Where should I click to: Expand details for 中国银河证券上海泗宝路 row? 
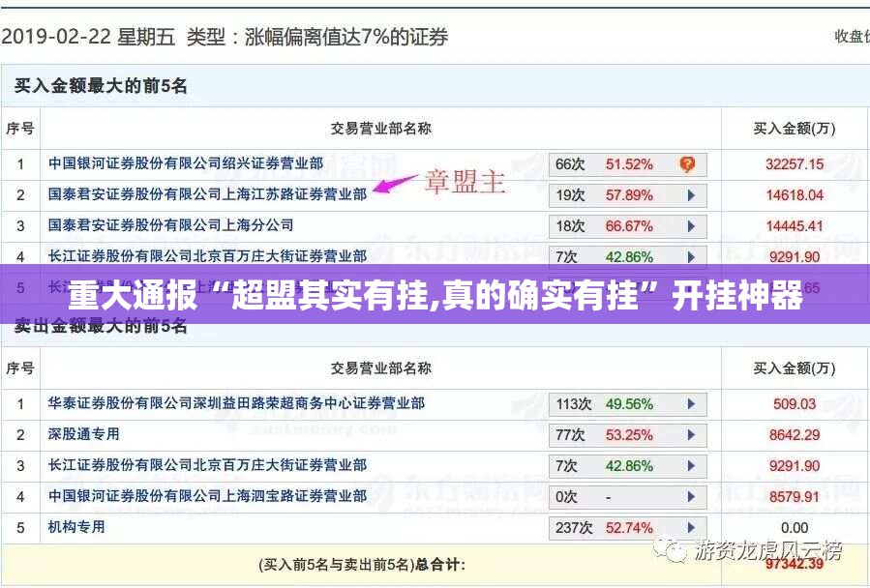[690, 497]
